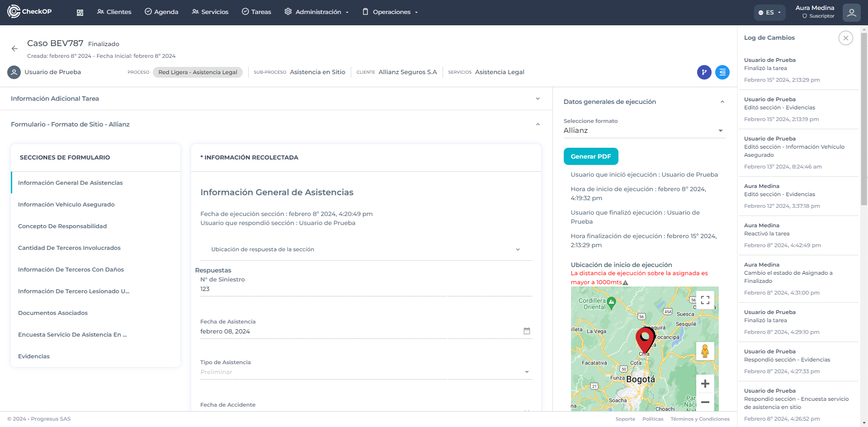868x427 pixels.
Task: Click the Allianz Seguros S.A client text
Action: (408, 72)
